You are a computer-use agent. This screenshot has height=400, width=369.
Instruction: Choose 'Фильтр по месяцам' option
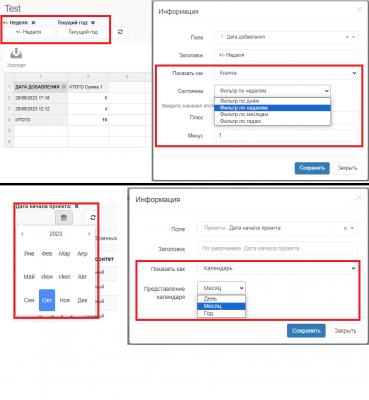(x=272, y=114)
